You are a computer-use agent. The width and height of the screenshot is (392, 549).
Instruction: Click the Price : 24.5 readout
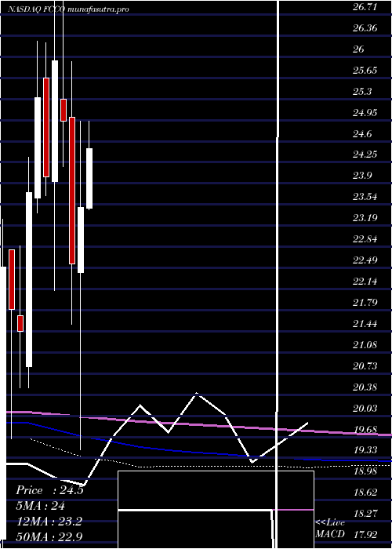pyautogui.click(x=49, y=490)
